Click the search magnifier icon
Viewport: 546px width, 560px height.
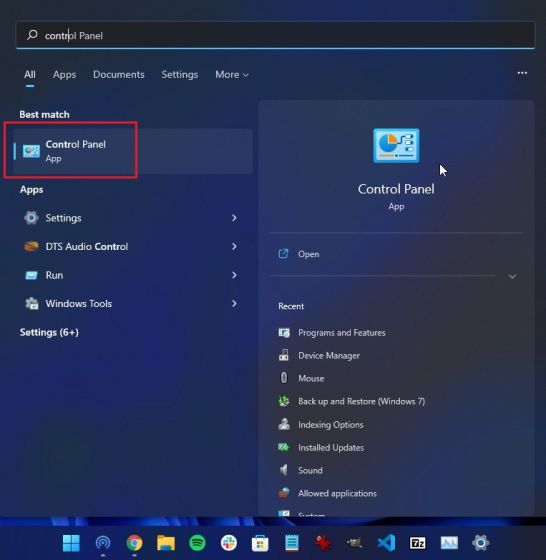coord(32,35)
